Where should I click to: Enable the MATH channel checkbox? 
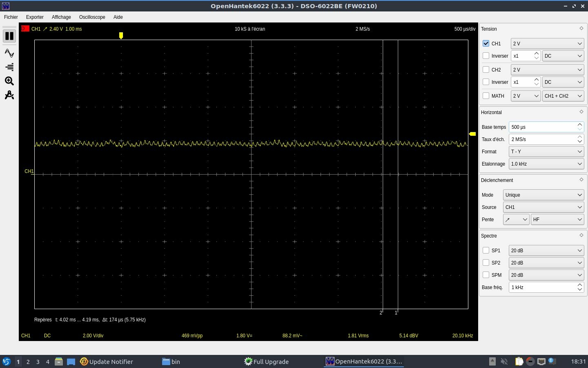point(486,96)
